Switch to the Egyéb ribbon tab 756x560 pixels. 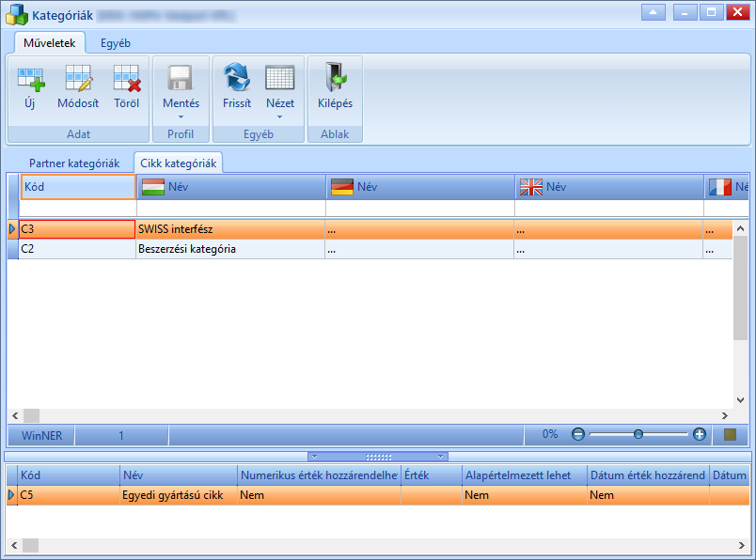(x=116, y=43)
